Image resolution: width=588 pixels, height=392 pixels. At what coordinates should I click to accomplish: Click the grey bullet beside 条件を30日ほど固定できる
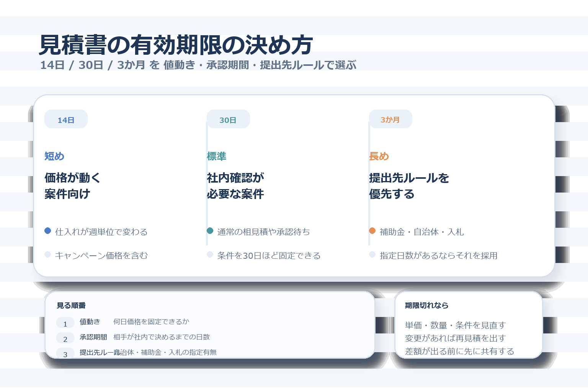click(x=210, y=255)
